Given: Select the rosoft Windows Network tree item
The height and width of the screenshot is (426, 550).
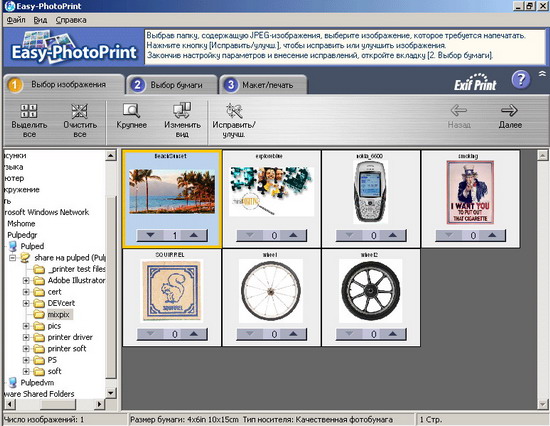Looking at the screenshot, I should click(x=46, y=212).
